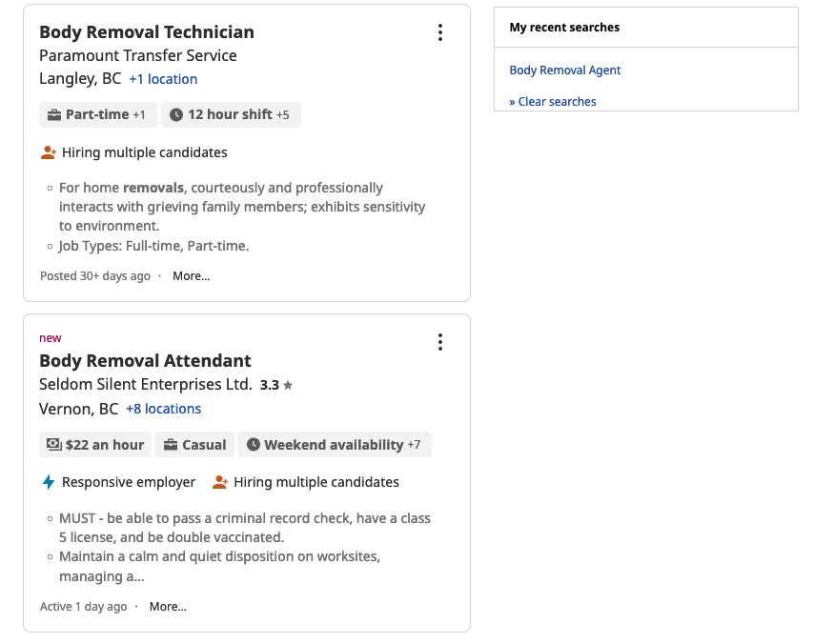Click the clock icon on 12 hour shift tag

(177, 114)
